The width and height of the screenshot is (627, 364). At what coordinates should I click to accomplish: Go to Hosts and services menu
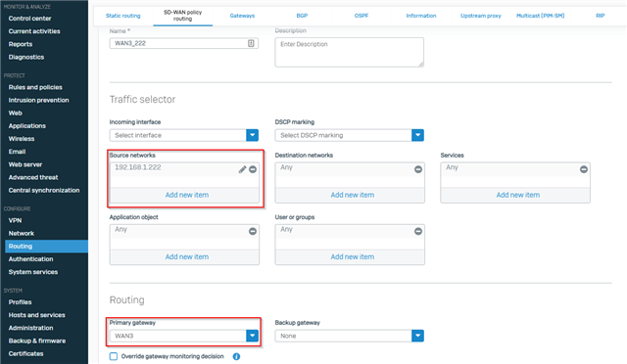point(37,315)
